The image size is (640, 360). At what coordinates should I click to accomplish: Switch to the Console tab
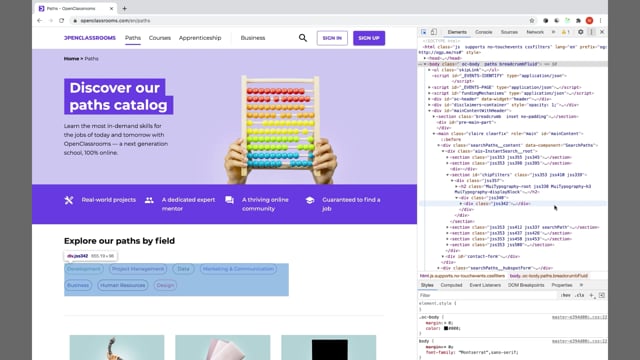click(483, 32)
